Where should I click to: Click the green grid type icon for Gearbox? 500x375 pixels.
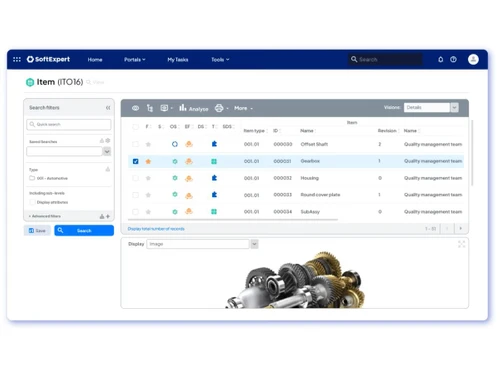coord(214,161)
